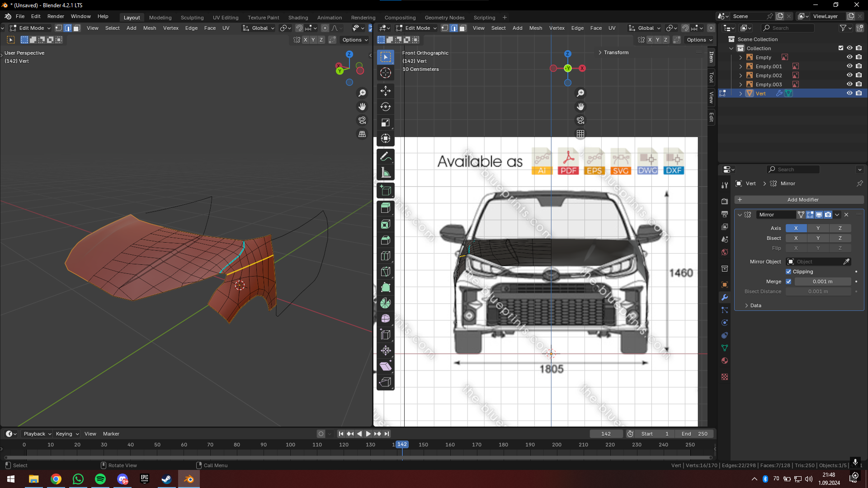Select the Scale tool
The image size is (868, 488).
click(385, 122)
